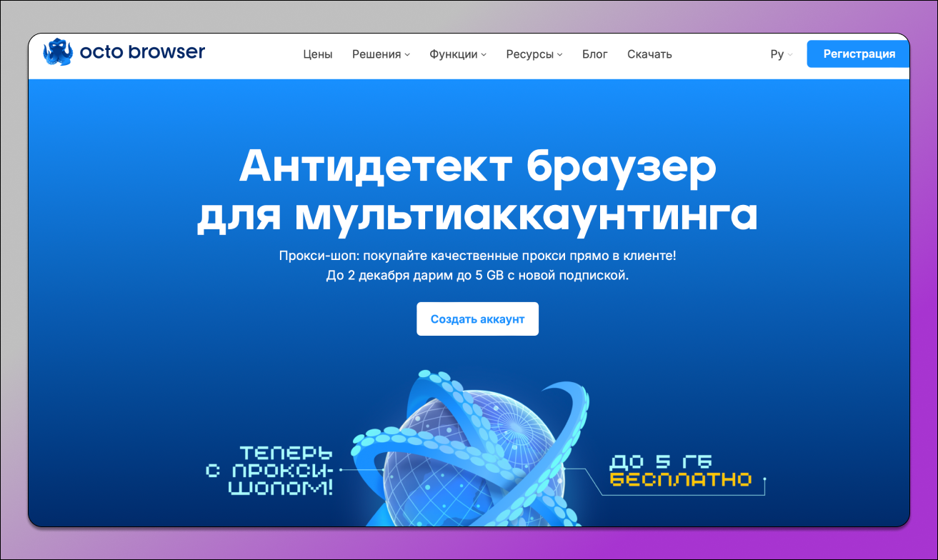Expand the Функции navigation dropdown
Screen dimensions: 938x560
[452, 54]
